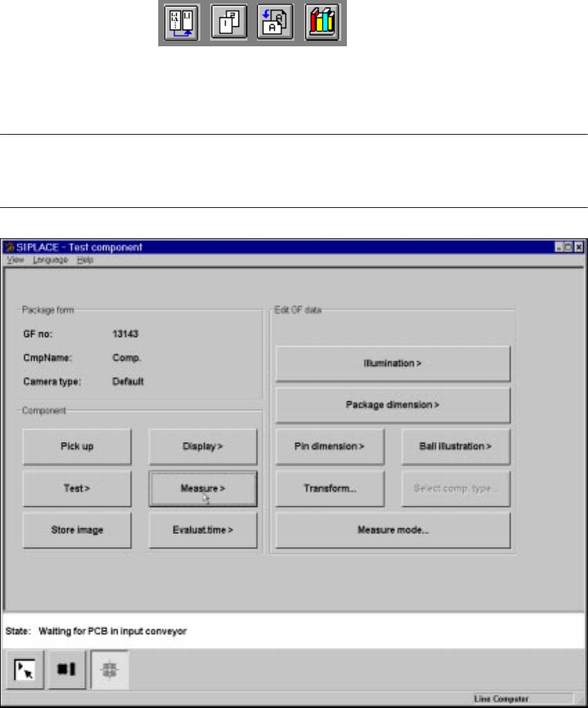This screenshot has width=588, height=708.
Task: Open the Language menu
Action: point(50,260)
